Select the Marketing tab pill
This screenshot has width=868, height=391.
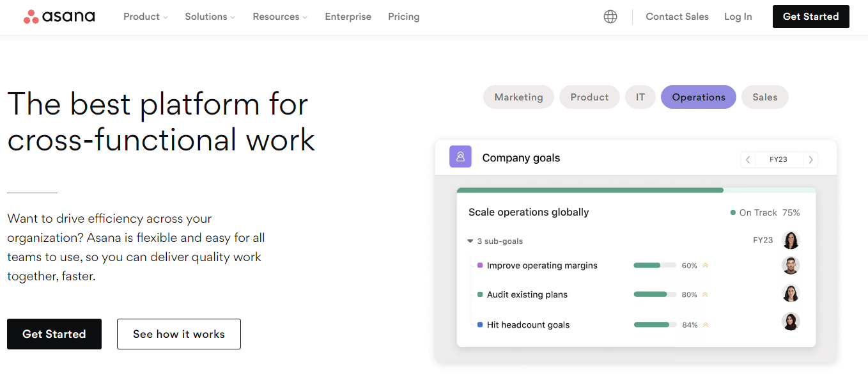[x=518, y=97]
